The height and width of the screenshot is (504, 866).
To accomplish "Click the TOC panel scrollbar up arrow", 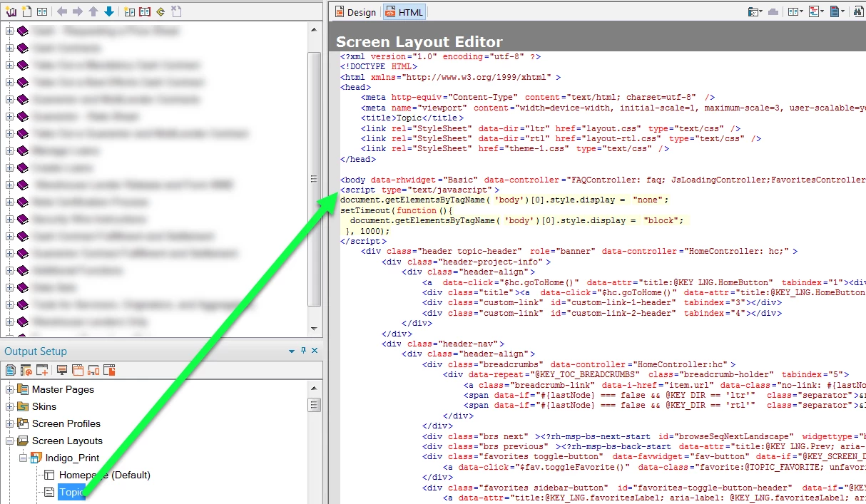I will coord(315,29).
